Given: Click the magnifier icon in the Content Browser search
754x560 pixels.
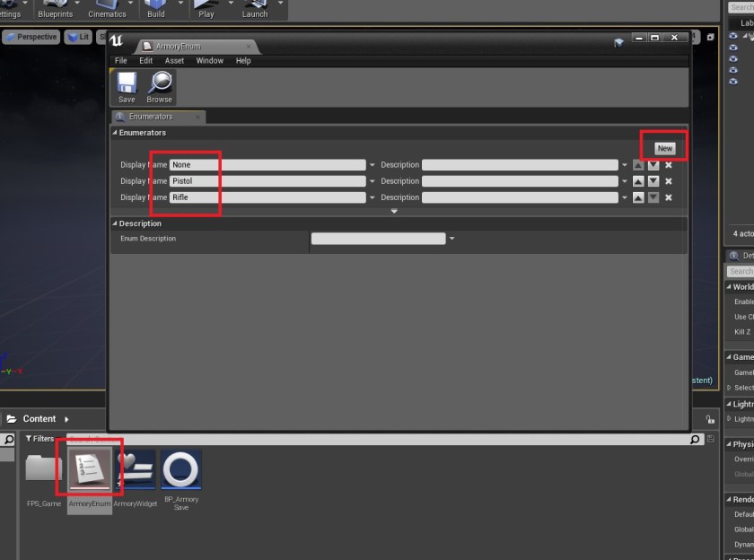Looking at the screenshot, I should [694, 439].
